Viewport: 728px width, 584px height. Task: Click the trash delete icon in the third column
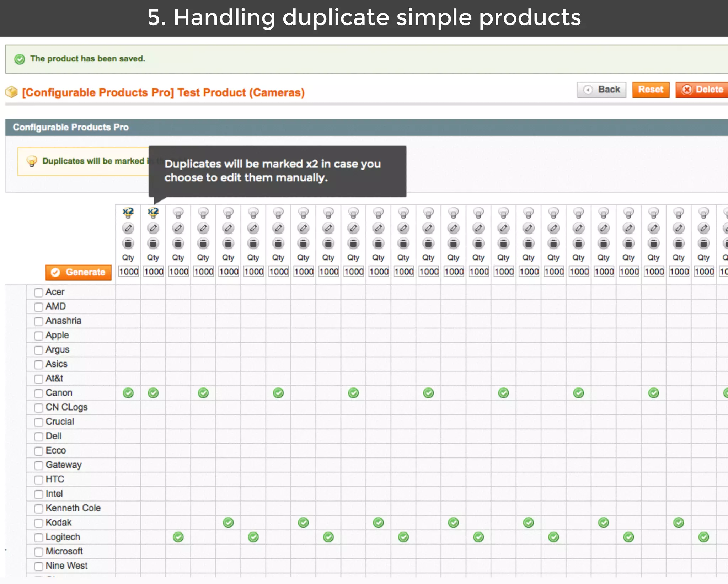(178, 243)
